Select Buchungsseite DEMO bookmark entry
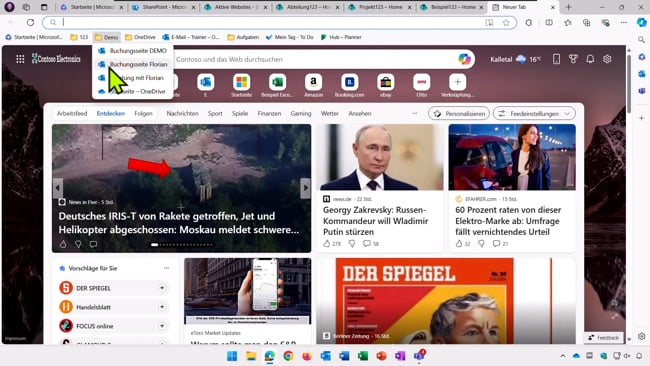The height and width of the screenshot is (366, 650). (133, 51)
